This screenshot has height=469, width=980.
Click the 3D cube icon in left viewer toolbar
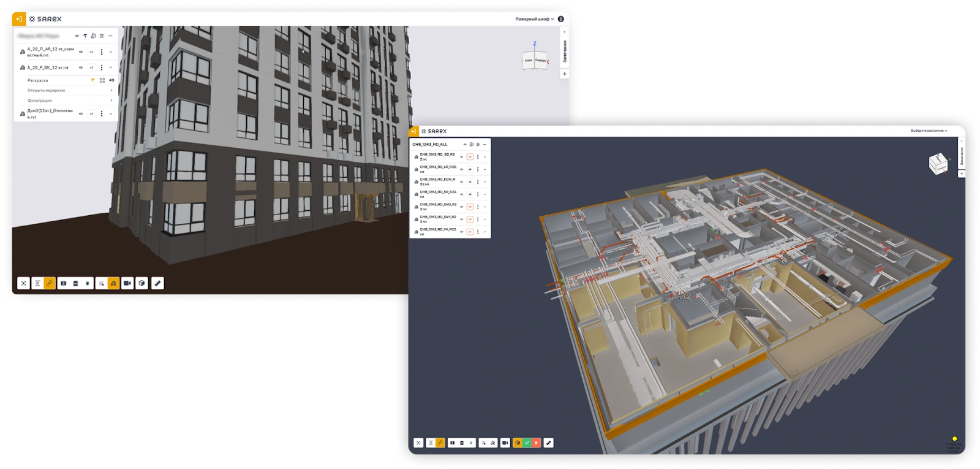[141, 283]
